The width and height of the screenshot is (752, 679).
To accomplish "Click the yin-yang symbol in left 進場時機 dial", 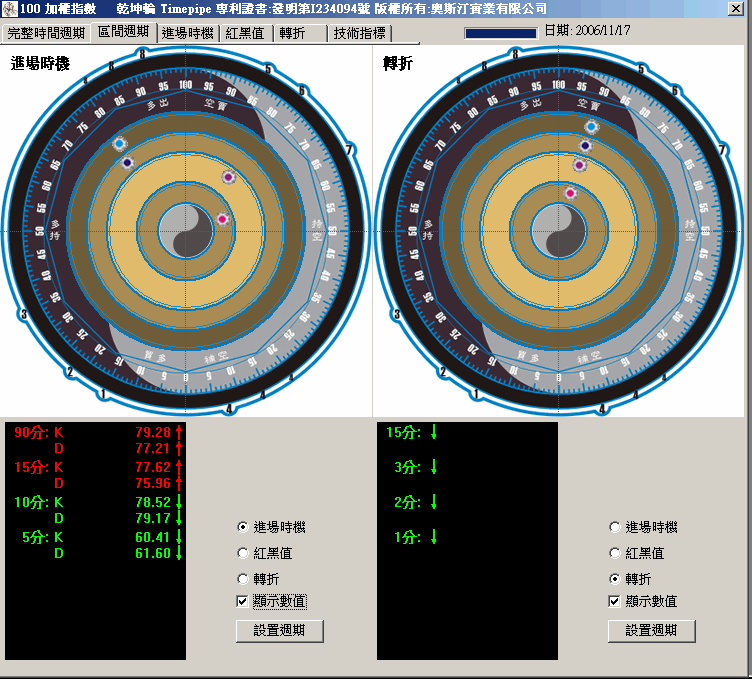I will (x=186, y=230).
